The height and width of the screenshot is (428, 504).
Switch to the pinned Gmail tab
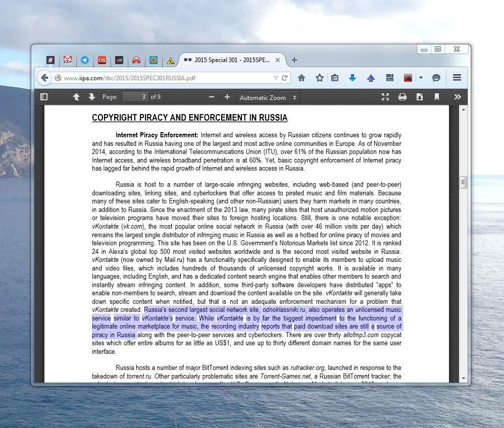pos(68,60)
